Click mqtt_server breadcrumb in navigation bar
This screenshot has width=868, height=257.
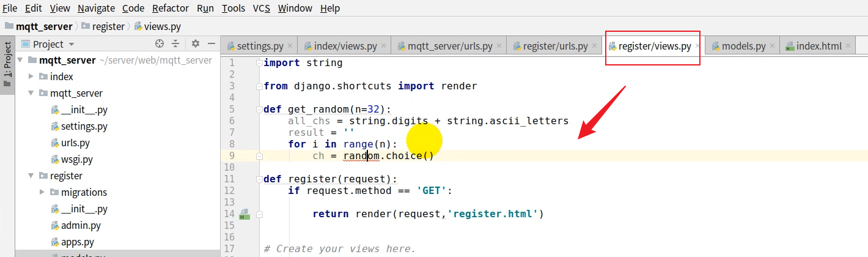pyautogui.click(x=38, y=26)
